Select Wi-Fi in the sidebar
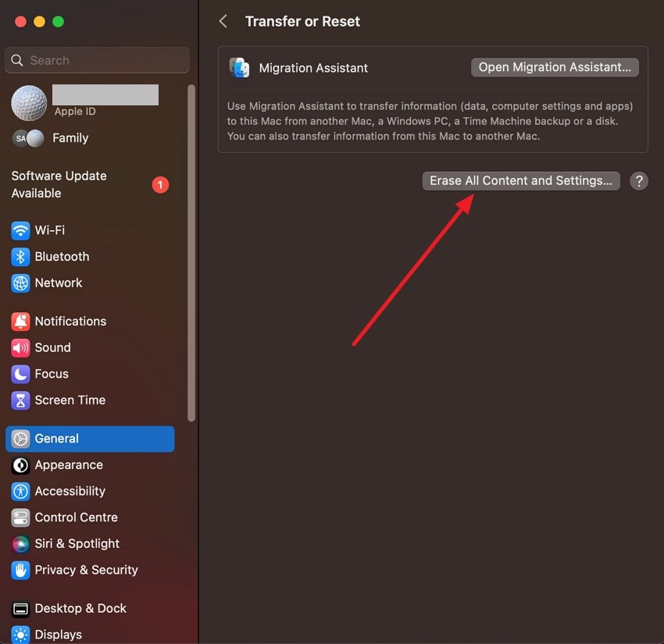Image resolution: width=664 pixels, height=644 pixels. click(x=90, y=230)
